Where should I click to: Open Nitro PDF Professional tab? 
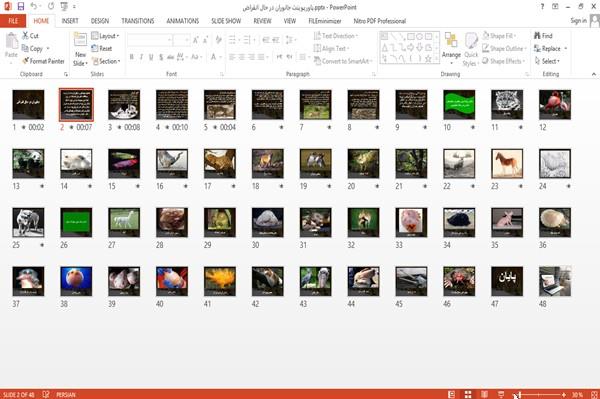tap(380, 21)
